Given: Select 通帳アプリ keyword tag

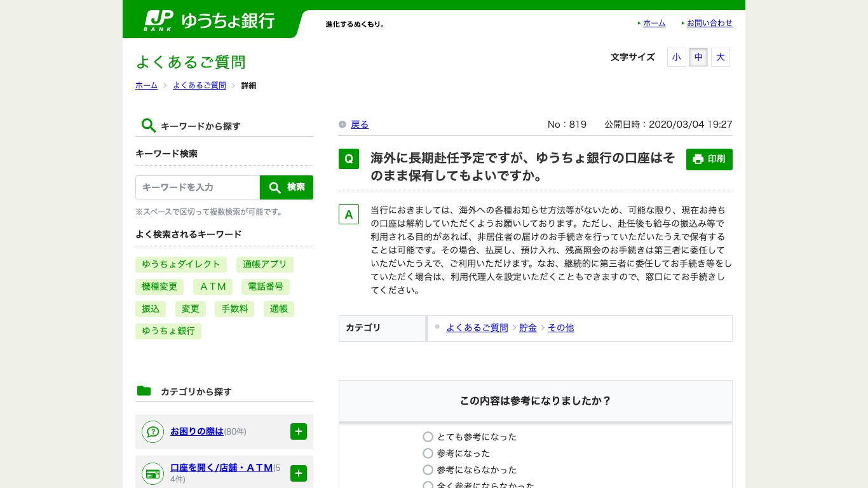Looking at the screenshot, I should pos(265,264).
